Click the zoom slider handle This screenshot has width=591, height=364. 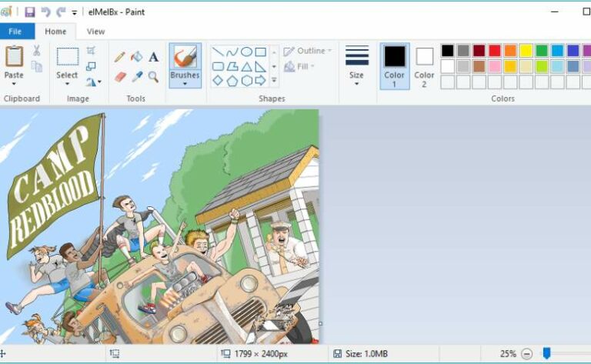coord(546,353)
